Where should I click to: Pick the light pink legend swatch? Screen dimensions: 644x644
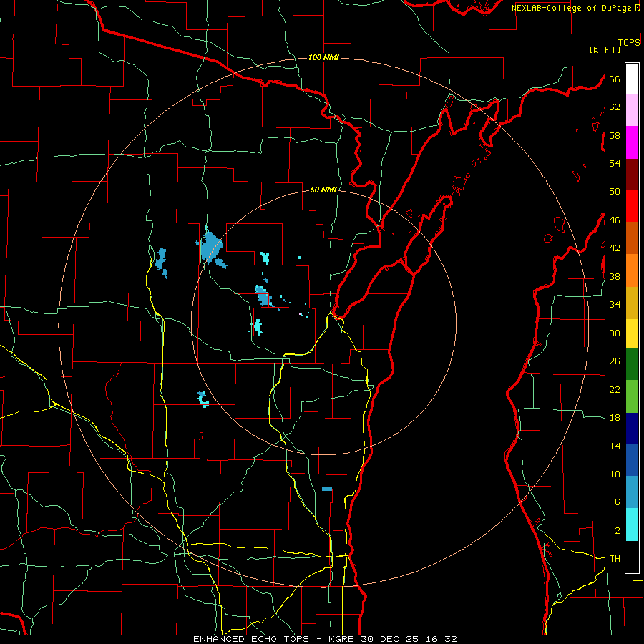click(x=632, y=110)
